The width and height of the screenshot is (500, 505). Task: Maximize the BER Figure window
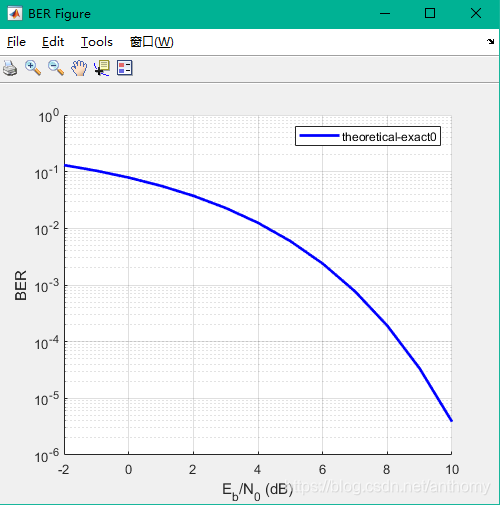[x=430, y=14]
